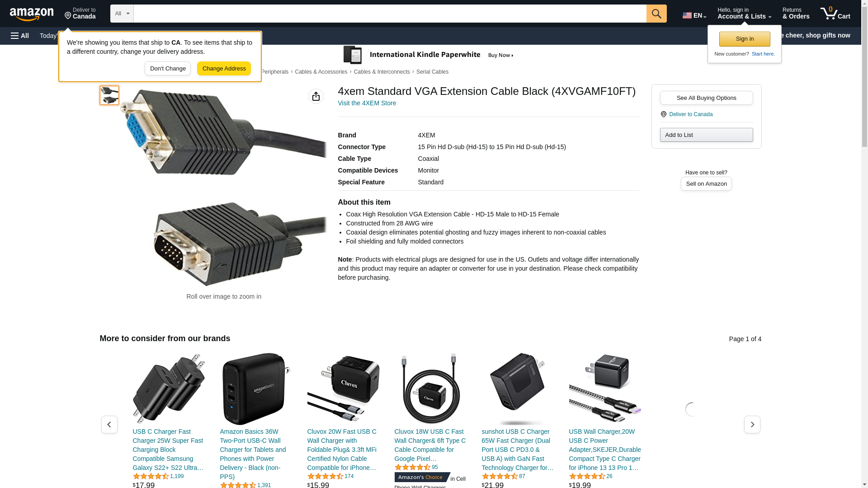Click the Sign in button
Screen dimensions: 868x488
(745, 39)
